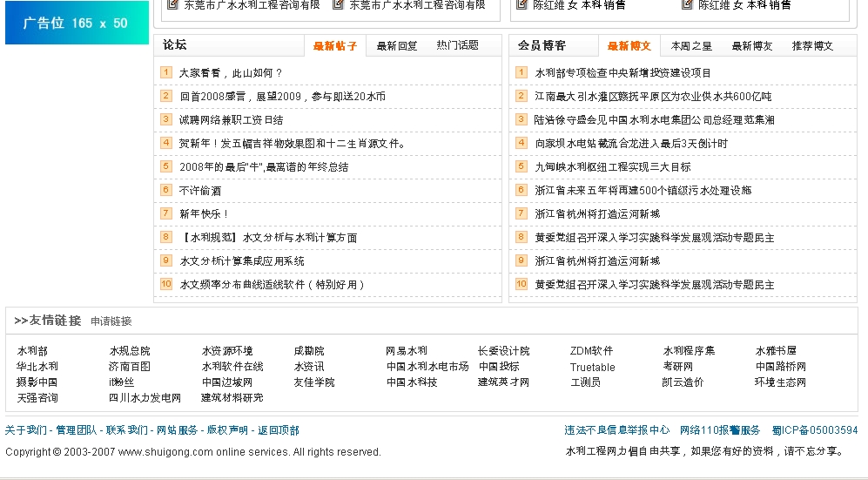The width and height of the screenshot is (868, 480).
Task: Open blog 陆浩徐守盛会见中国水利水电集团
Action: [x=655, y=120]
